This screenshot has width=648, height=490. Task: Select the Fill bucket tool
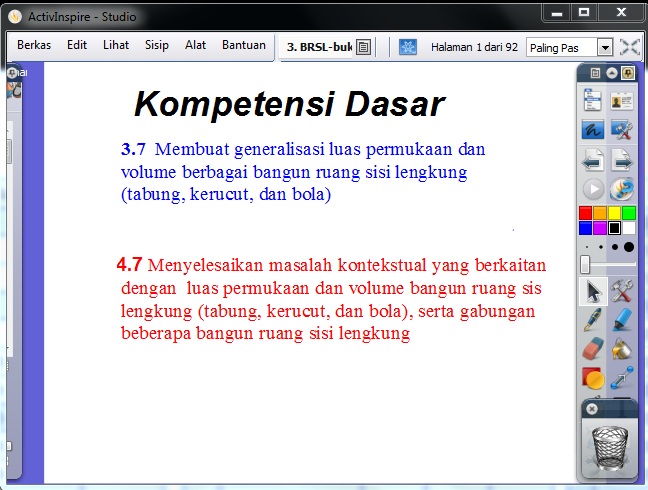[623, 349]
